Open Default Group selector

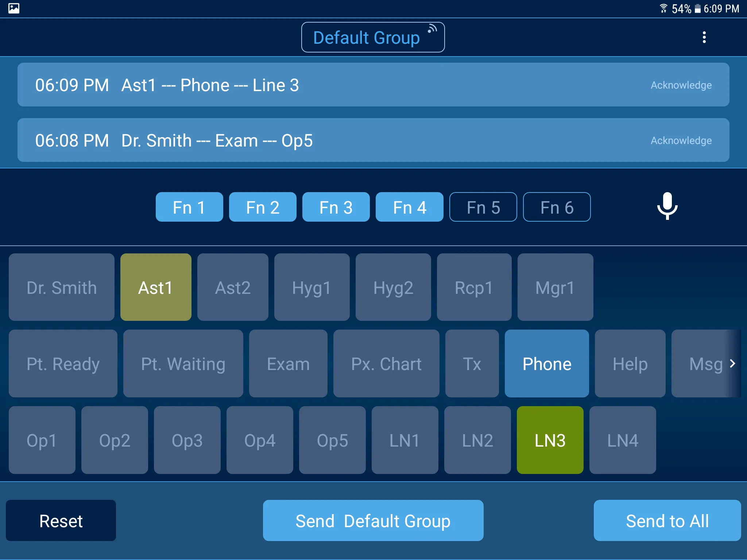coord(373,38)
